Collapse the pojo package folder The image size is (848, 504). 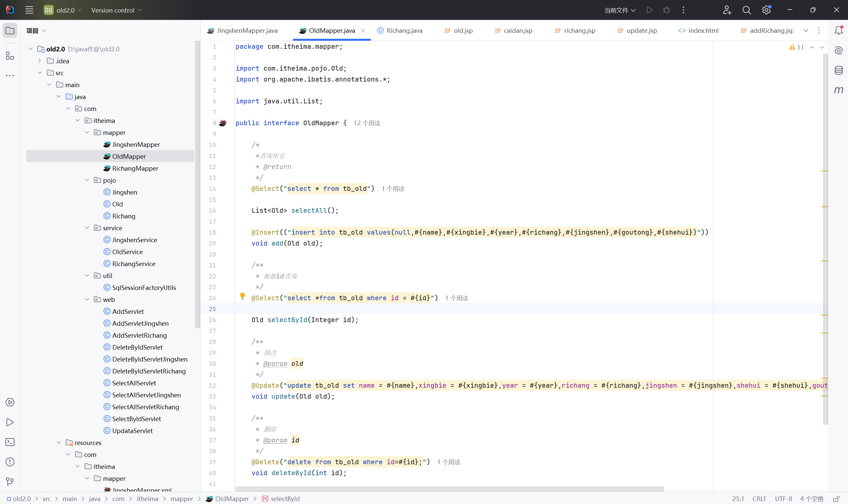coord(87,180)
